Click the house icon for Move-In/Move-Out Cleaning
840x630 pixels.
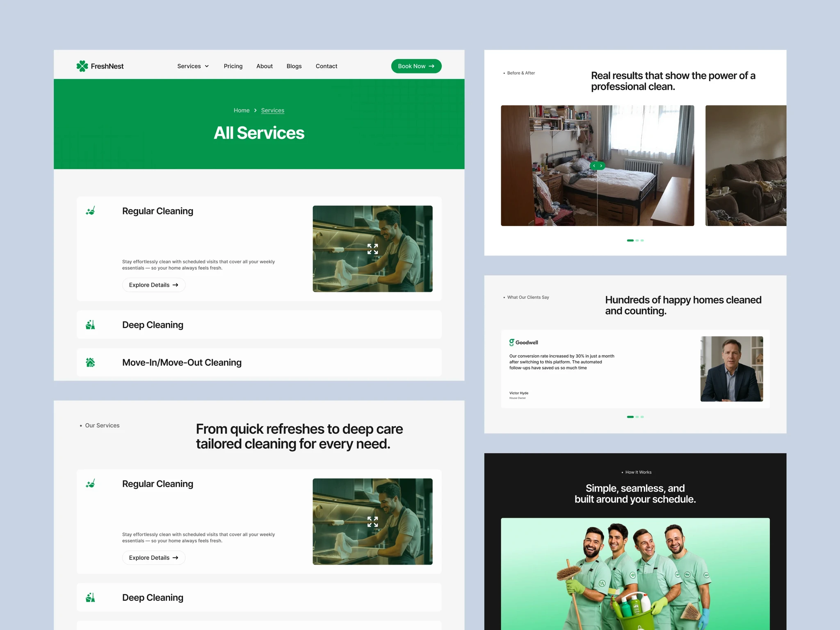click(91, 363)
